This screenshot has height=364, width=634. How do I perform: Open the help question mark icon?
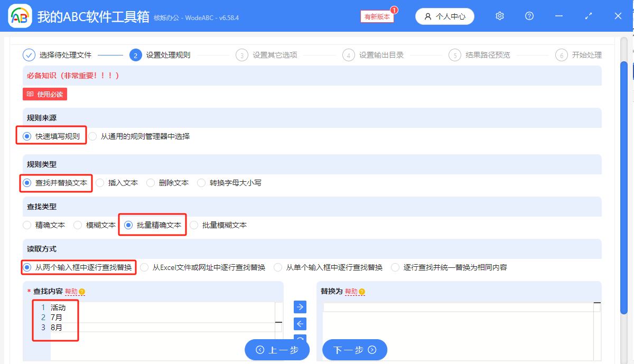[529, 16]
